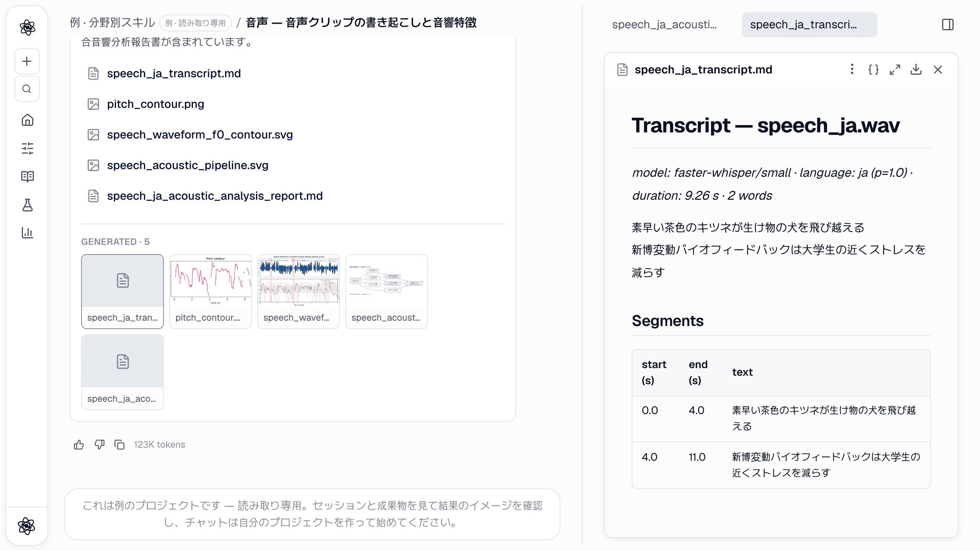Click the app logo at top of sidebar
The image size is (980, 551).
[27, 28]
